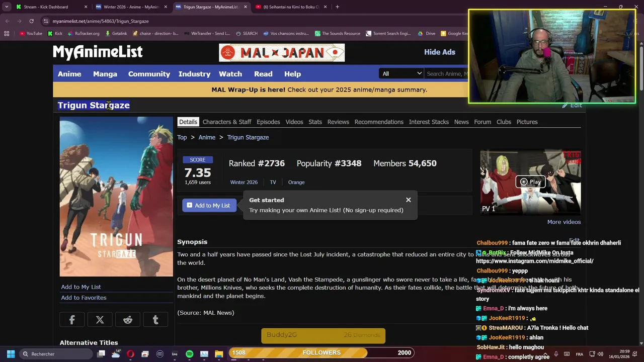
Task: Share page via Reddit icon
Action: point(128,320)
